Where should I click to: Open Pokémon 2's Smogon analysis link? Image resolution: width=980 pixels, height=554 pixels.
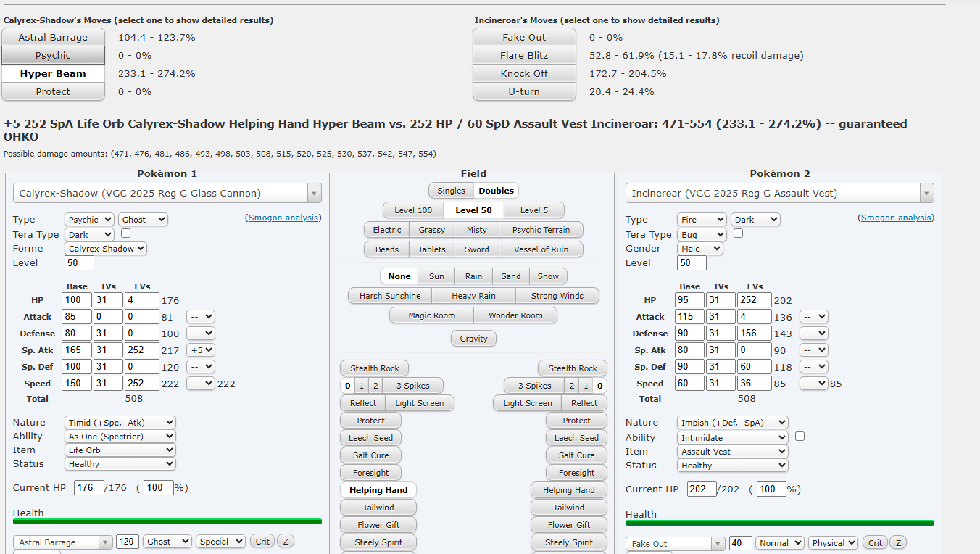(896, 218)
